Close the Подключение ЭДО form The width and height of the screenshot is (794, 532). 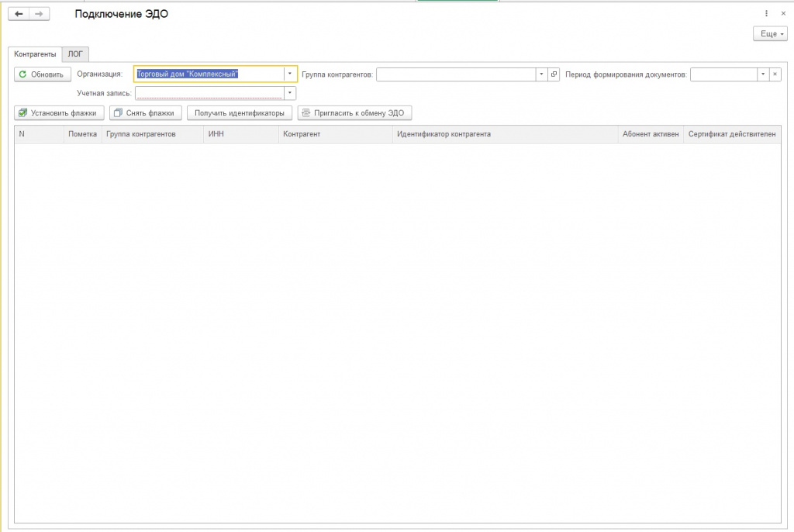coord(783,14)
